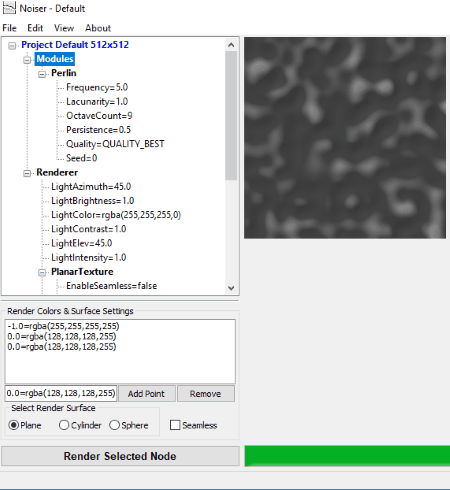Collapse the Project Default 512x512 node
This screenshot has height=490, width=450.
pos(12,45)
